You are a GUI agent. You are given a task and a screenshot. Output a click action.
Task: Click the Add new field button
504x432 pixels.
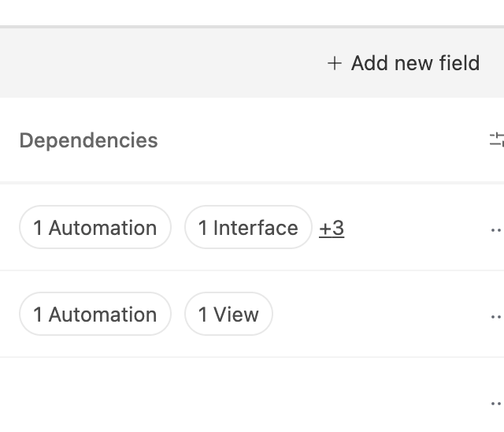pyautogui.click(x=403, y=63)
